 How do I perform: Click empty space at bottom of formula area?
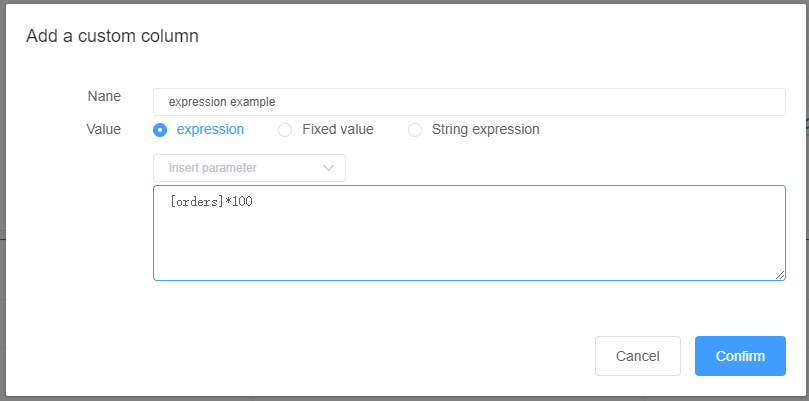(x=470, y=258)
